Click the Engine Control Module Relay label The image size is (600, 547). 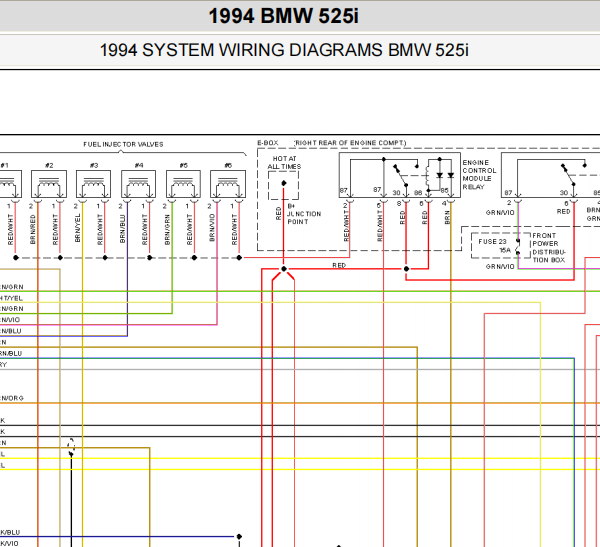pos(479,175)
